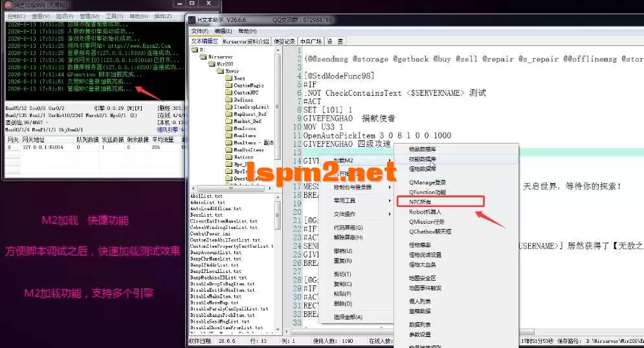The image size is (644, 348).
Task: Switch to Mirserver资料介绍 tab
Action: pos(245,41)
